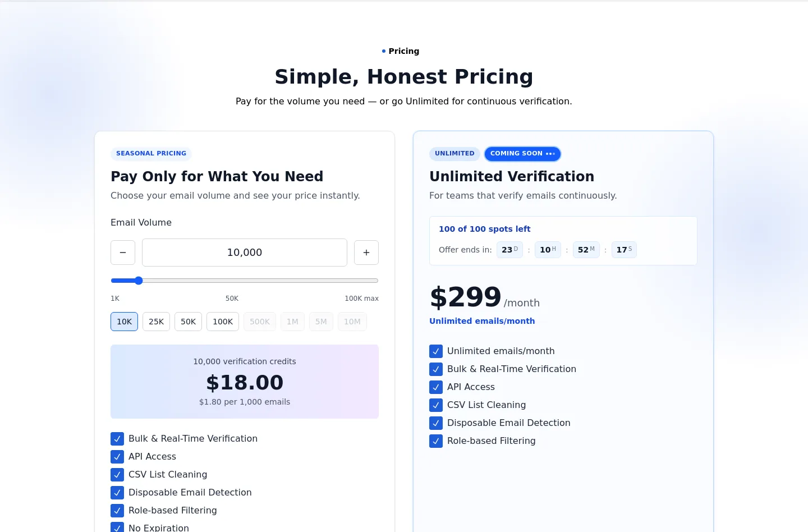Select the 50K volume preset
This screenshot has width=808, height=532.
pyautogui.click(x=188, y=322)
